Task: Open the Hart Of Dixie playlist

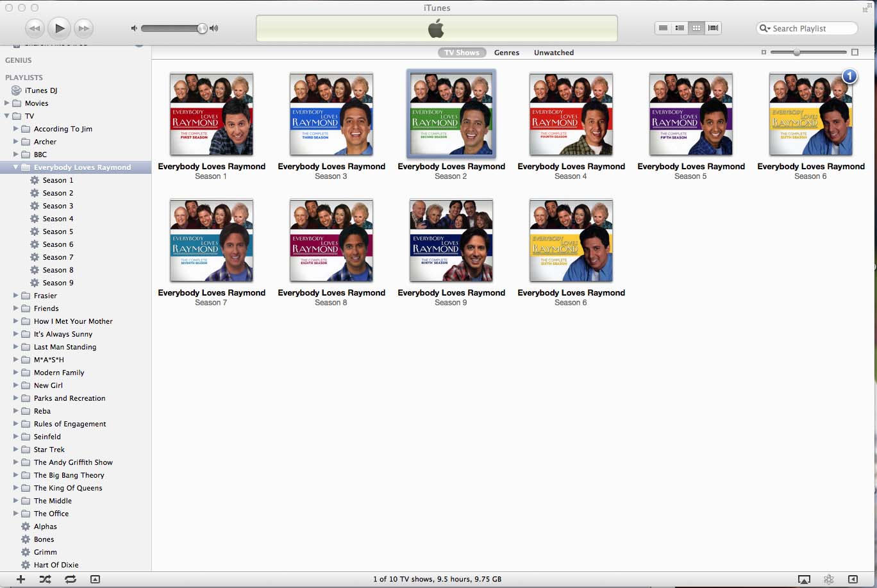Action: [x=56, y=565]
